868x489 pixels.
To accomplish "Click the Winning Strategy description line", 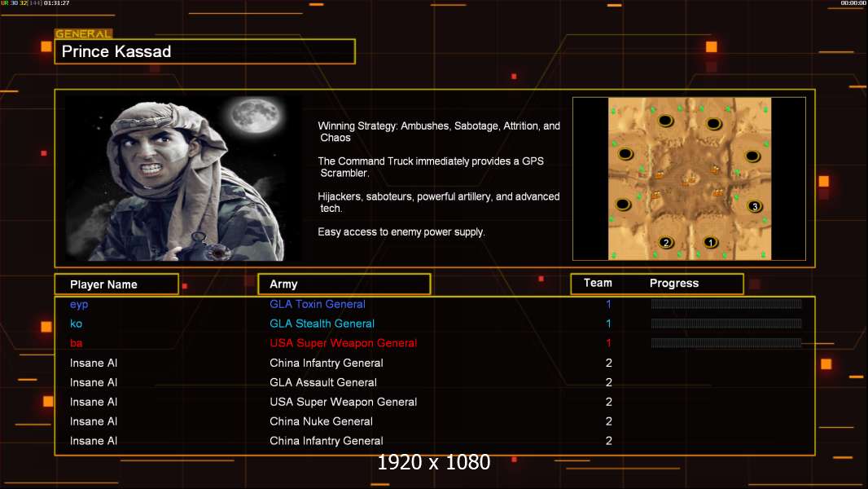I will click(439, 132).
